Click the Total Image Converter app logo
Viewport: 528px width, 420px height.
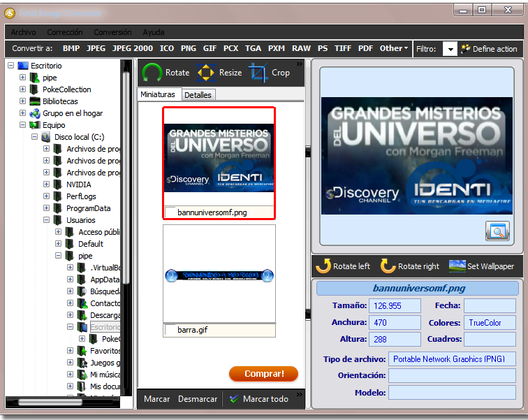tap(10, 13)
